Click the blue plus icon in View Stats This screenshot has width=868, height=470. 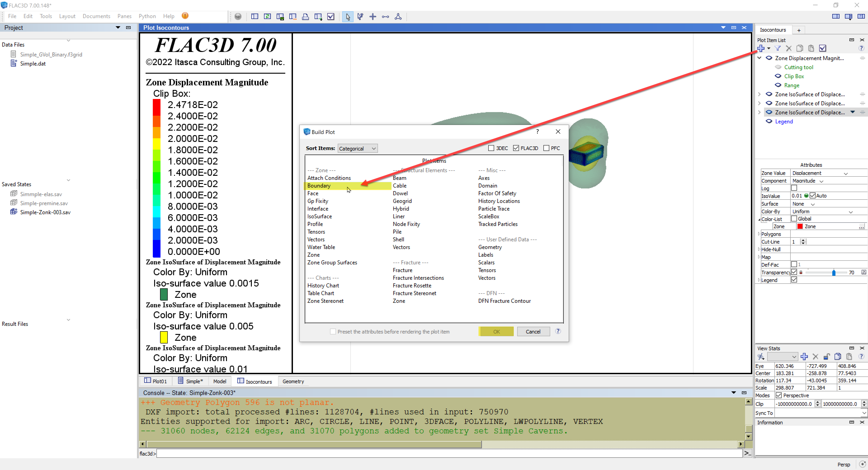[804, 357]
